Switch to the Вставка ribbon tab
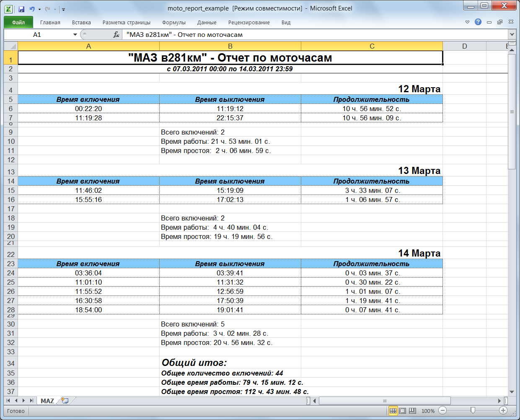520x420 pixels. [x=81, y=23]
